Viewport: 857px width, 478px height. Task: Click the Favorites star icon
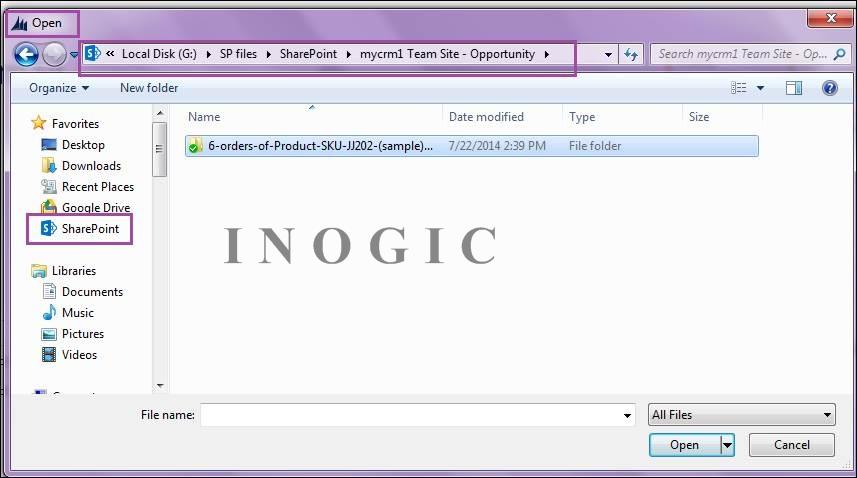38,123
